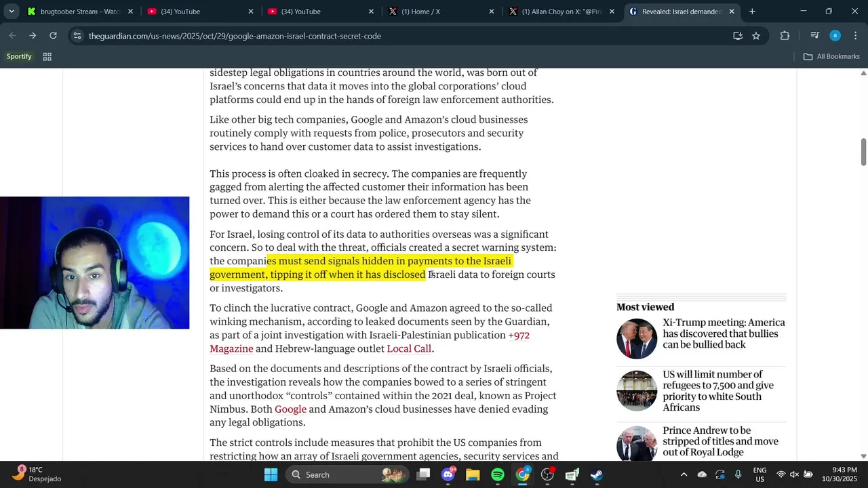
Task: Click the Xi-Trump meeting story thumbnail
Action: click(637, 338)
